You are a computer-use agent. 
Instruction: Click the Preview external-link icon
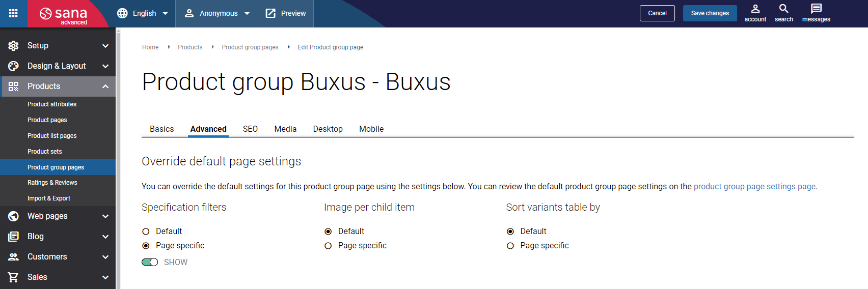[270, 13]
